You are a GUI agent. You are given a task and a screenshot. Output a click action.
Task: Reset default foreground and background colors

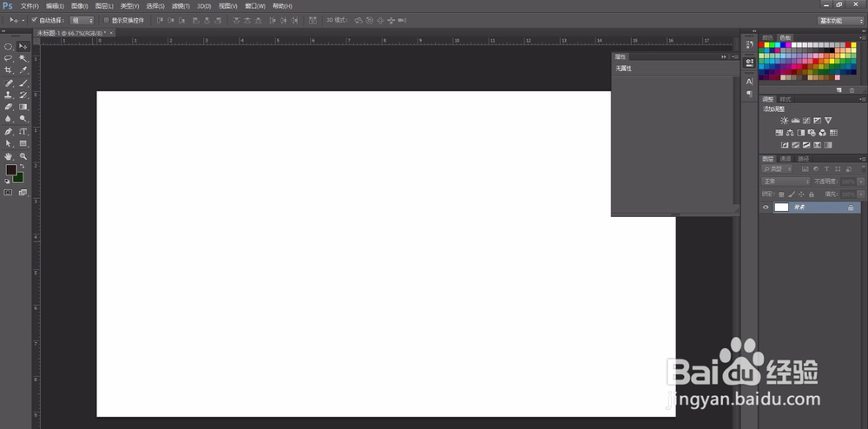click(x=7, y=181)
